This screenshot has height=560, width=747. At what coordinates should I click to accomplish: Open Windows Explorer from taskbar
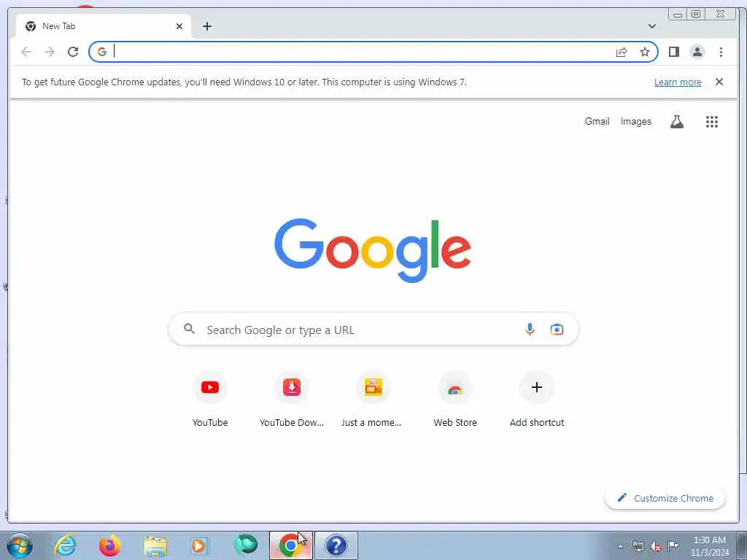156,546
